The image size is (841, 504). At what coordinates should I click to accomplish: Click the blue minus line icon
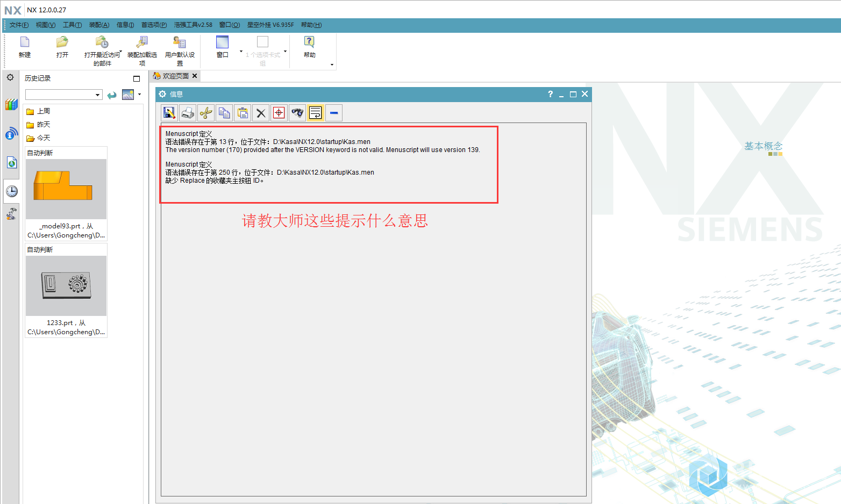point(334,113)
